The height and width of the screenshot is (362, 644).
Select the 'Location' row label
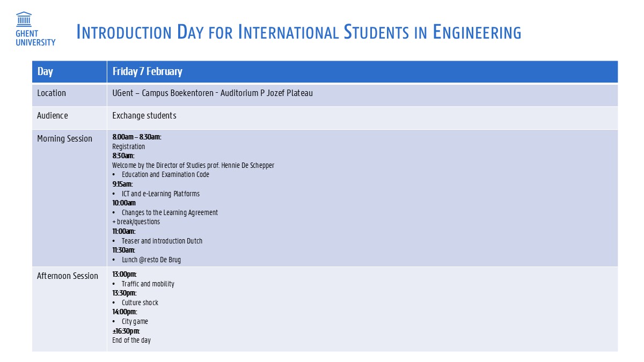[52, 93]
